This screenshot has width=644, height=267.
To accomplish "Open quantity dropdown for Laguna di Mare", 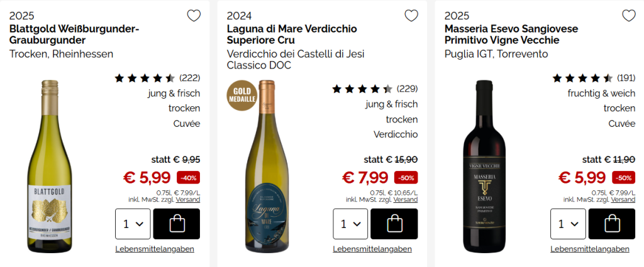I will [x=350, y=224].
